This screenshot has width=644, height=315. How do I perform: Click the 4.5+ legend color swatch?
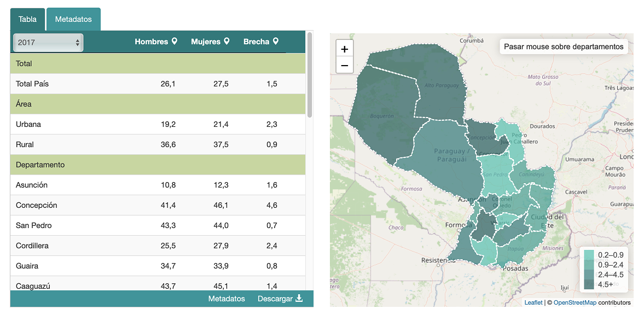pyautogui.click(x=589, y=284)
